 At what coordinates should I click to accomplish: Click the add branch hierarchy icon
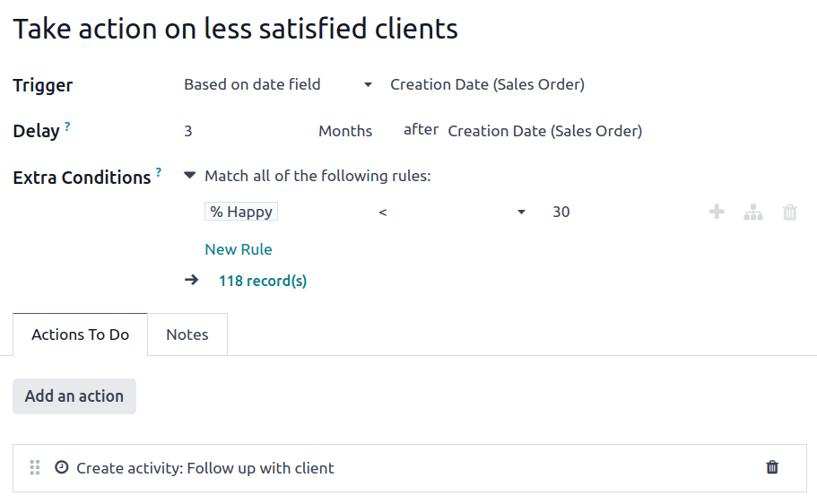click(x=753, y=213)
